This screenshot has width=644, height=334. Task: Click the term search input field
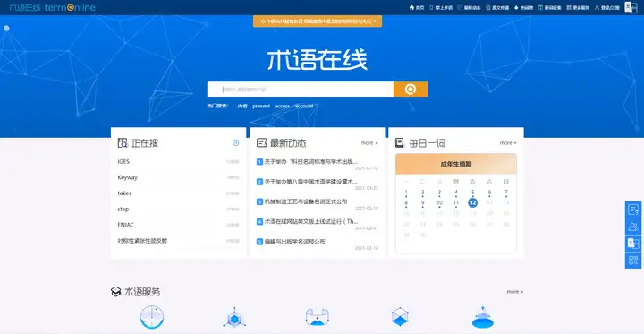(301, 90)
